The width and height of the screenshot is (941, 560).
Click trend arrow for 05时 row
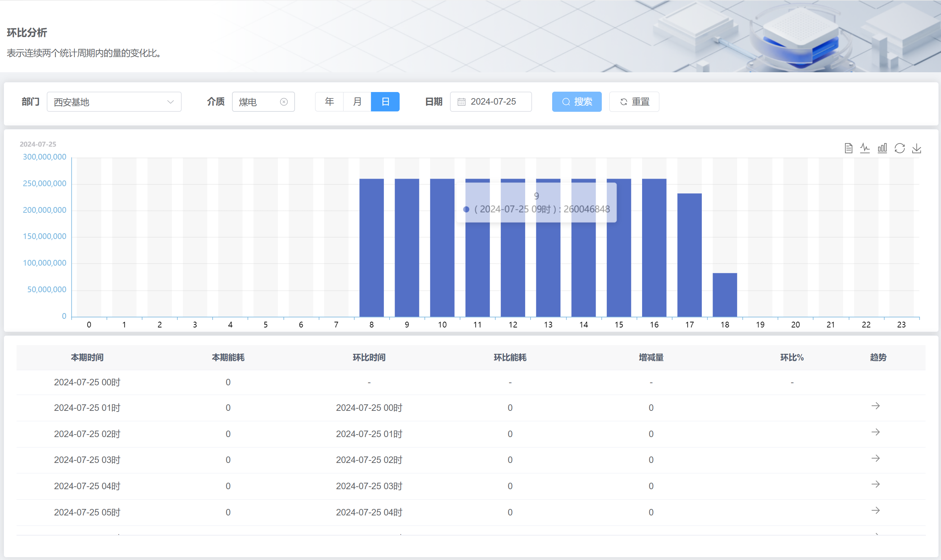click(875, 510)
